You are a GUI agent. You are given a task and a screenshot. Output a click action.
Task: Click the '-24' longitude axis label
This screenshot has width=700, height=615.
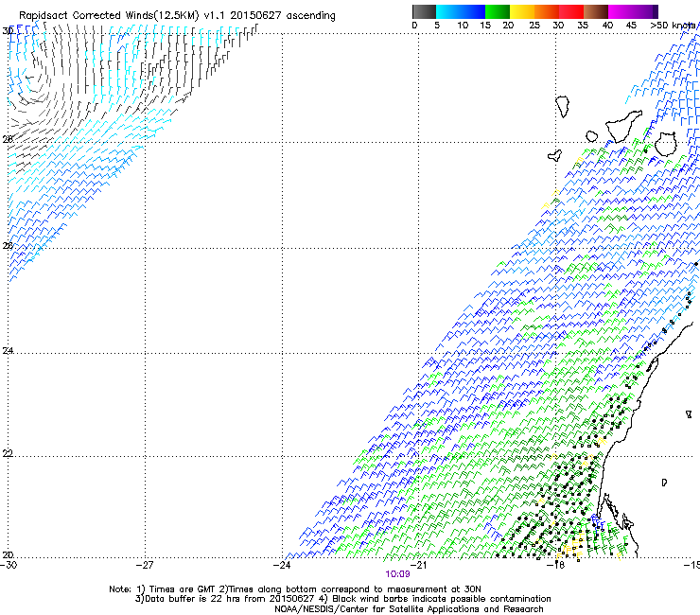click(x=282, y=565)
